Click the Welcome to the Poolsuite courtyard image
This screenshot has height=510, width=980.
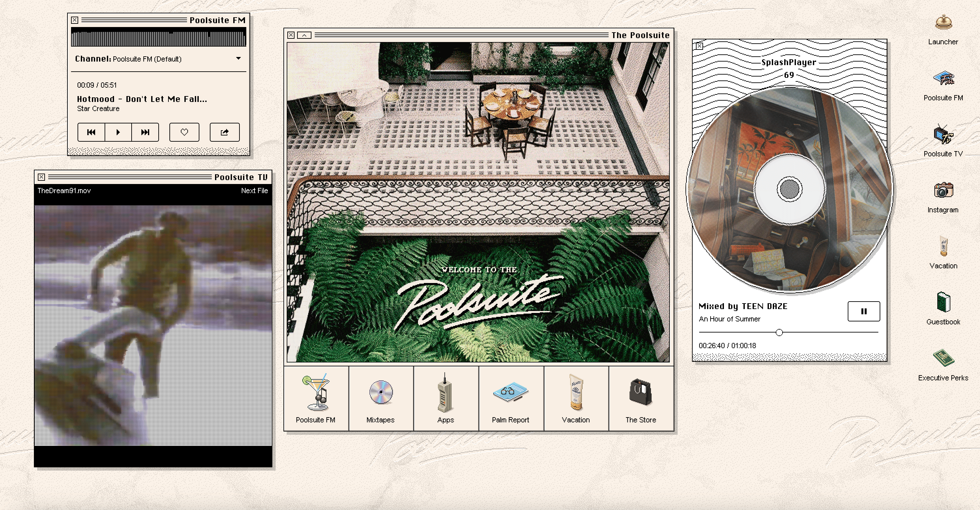(478, 202)
